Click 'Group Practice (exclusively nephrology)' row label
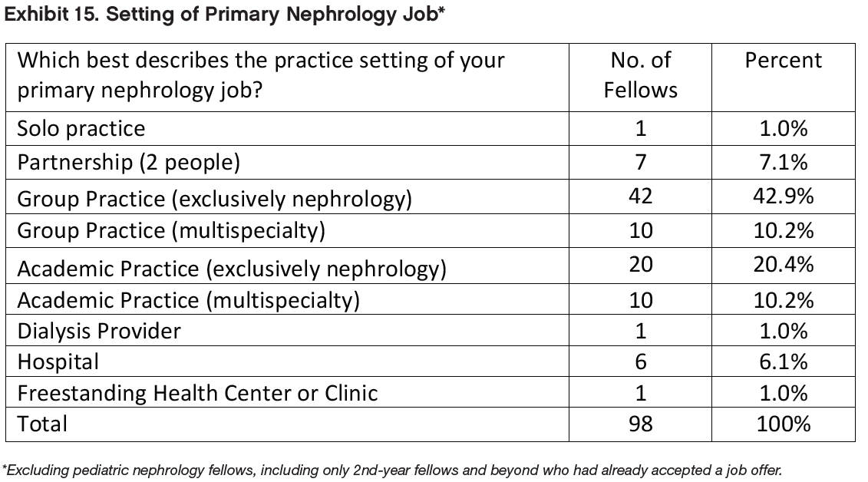The width and height of the screenshot is (868, 482). [x=214, y=199]
